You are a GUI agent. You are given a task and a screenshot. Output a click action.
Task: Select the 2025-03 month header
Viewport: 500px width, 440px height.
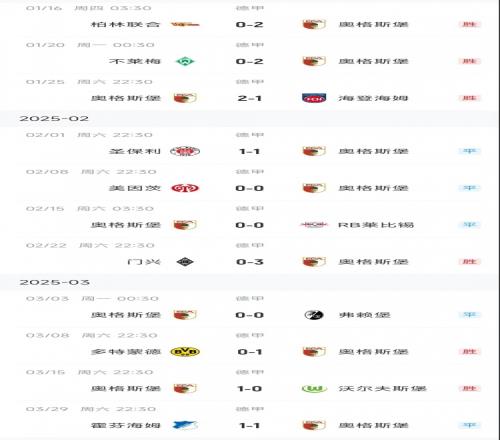[x=55, y=282]
